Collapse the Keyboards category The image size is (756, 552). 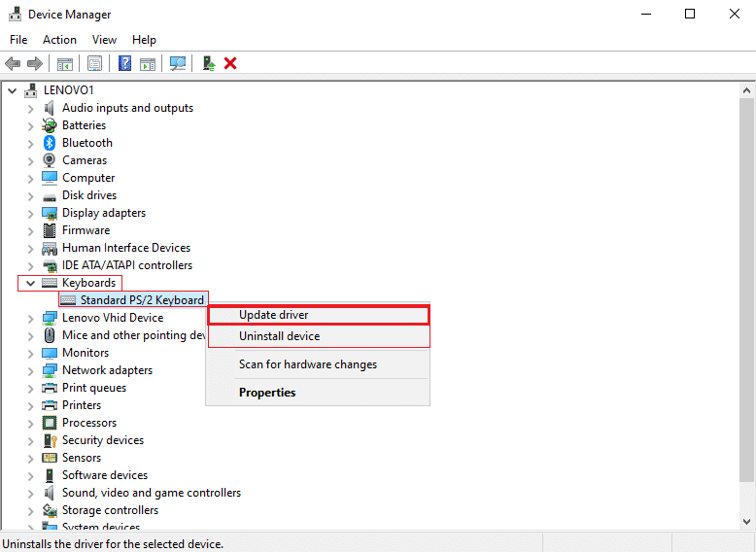pos(30,283)
